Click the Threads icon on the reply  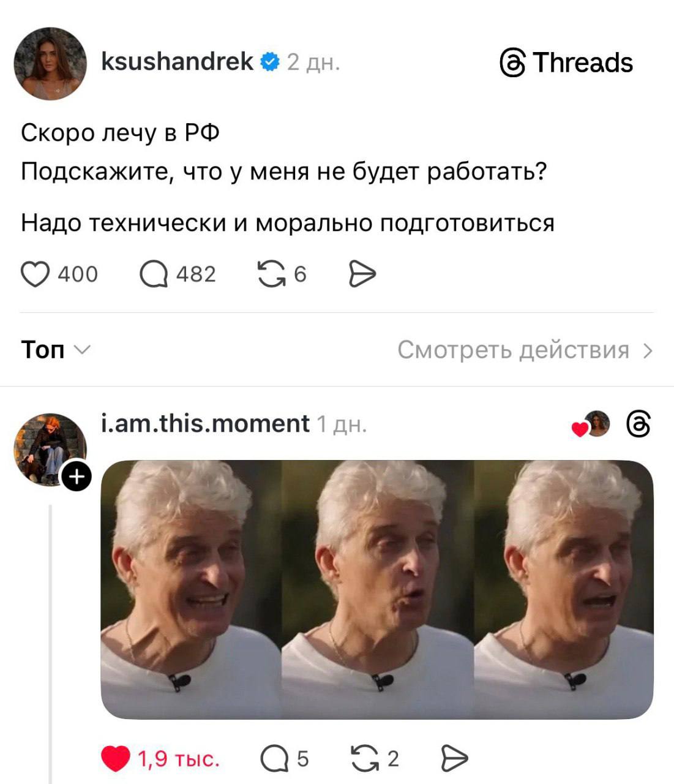click(x=638, y=424)
